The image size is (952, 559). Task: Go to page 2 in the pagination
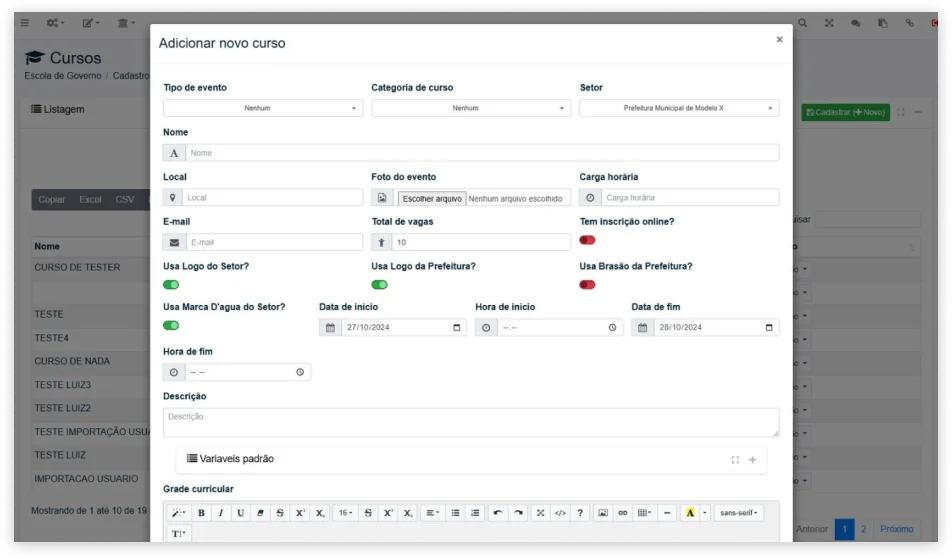(x=863, y=529)
